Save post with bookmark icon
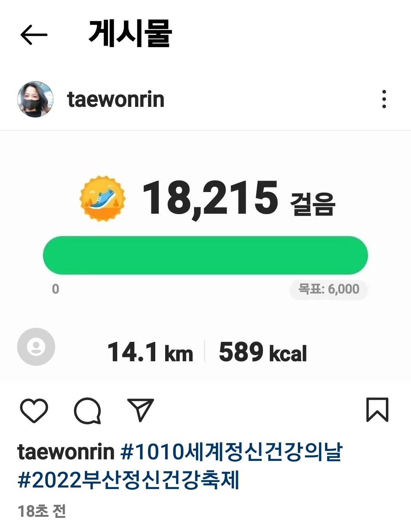 point(377,410)
